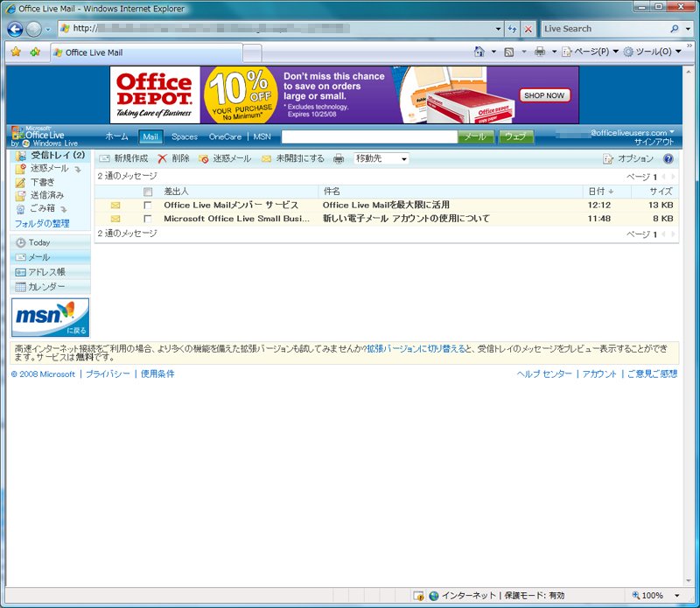Click the サインアウト sign out link
This screenshot has width=700, height=608.
(654, 142)
